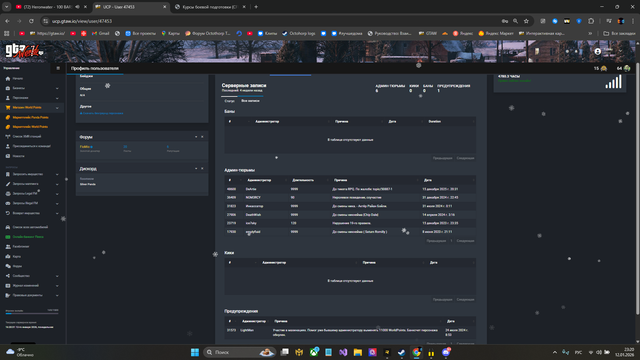This screenshot has height=360, width=640.
Task: Open the Gmail bookmark
Action: click(x=100, y=33)
